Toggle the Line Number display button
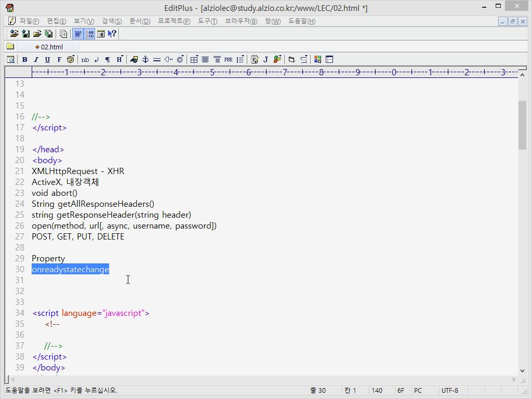This screenshot has width=532, height=399. click(x=89, y=34)
